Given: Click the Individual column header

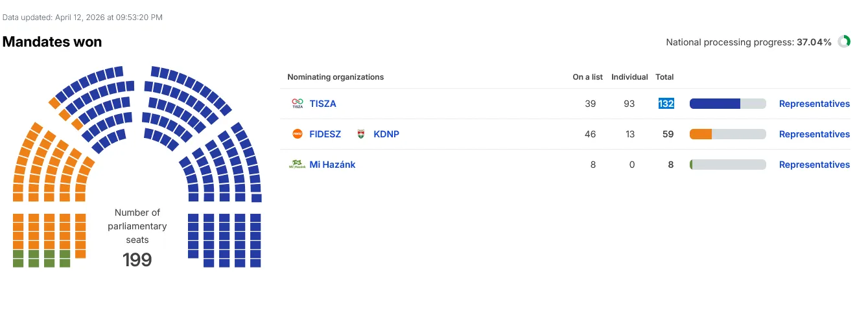Looking at the screenshot, I should (629, 77).
